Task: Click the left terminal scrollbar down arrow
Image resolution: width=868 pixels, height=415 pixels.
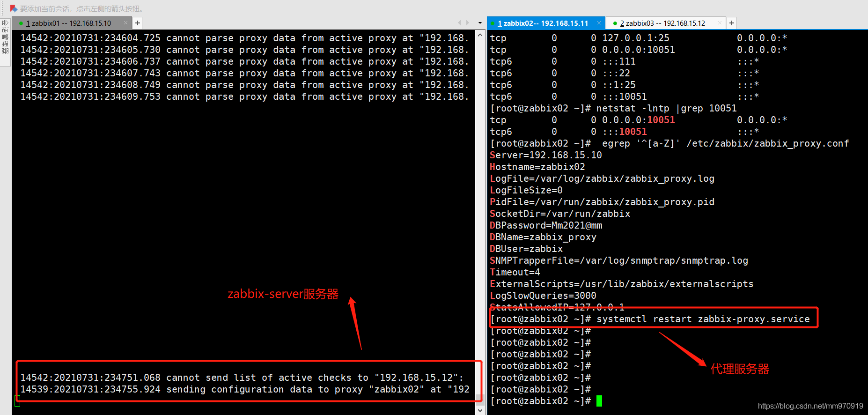Action: pyautogui.click(x=480, y=410)
